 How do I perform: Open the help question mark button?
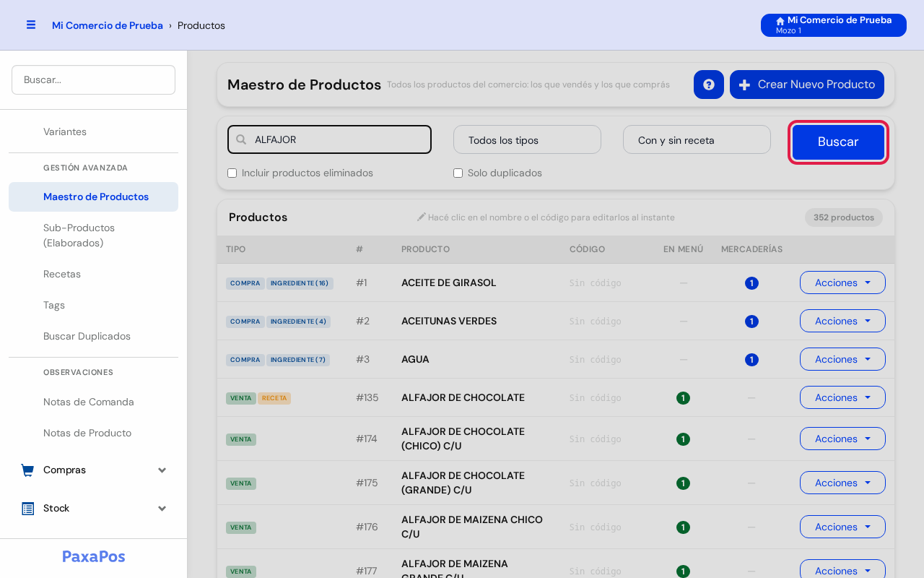coord(709,85)
